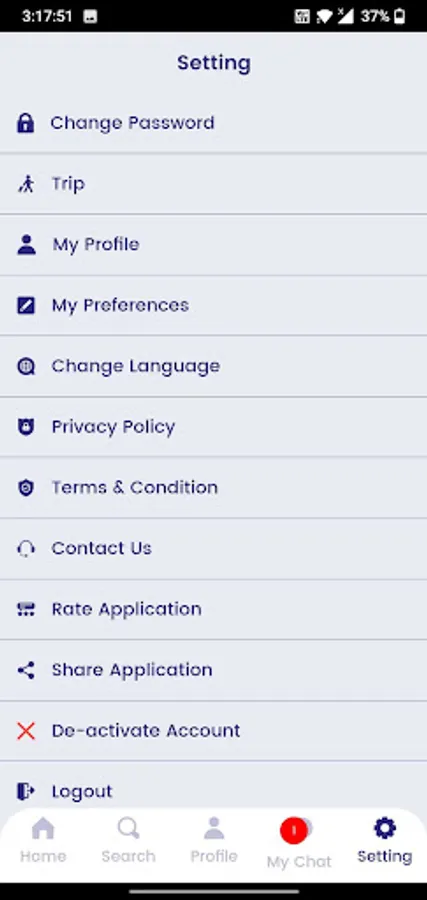
Task: Click the red X De-activate icon
Action: click(26, 731)
